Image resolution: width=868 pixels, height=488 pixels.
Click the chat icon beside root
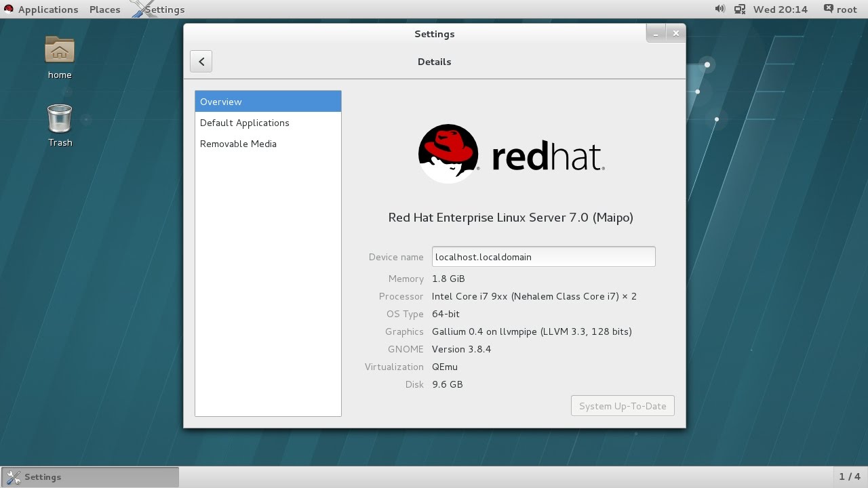pos(829,9)
